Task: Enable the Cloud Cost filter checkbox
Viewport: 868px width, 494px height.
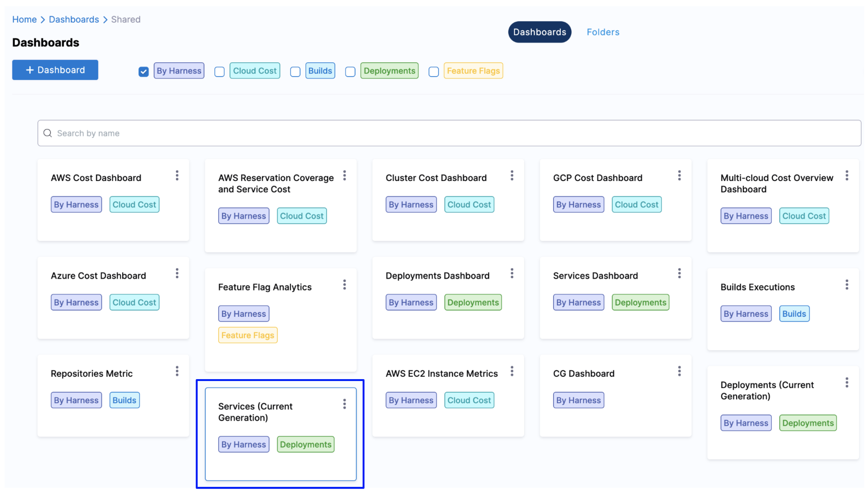Action: (x=219, y=71)
